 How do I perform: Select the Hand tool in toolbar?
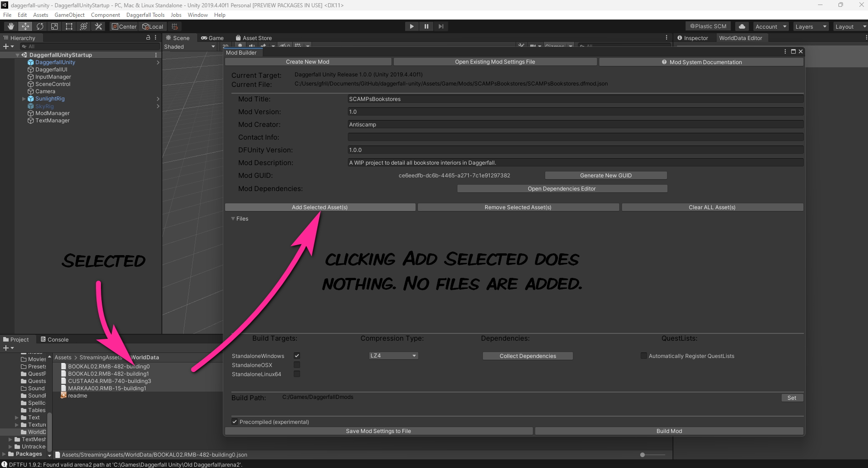10,26
